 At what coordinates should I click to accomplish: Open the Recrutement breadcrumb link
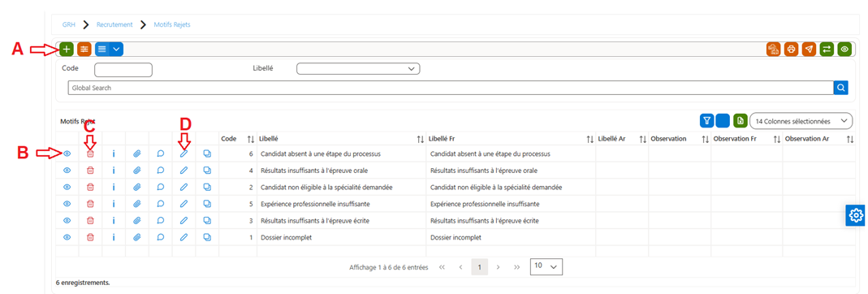click(114, 25)
